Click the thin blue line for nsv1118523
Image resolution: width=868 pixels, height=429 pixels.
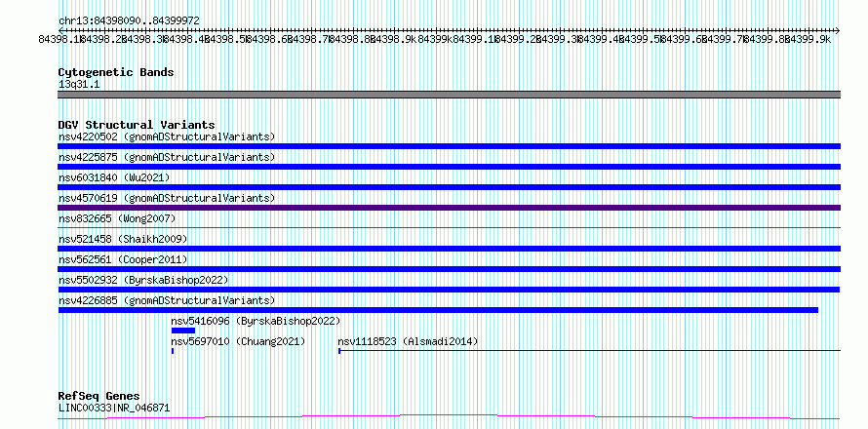(x=589, y=350)
